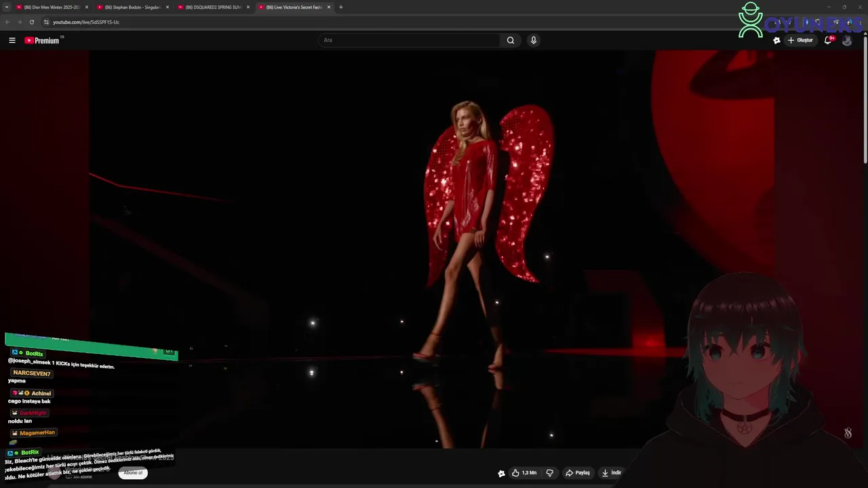Like the video with 1,3 Mn likes
Image resolution: width=868 pixels, height=488 pixels.
[x=524, y=473]
